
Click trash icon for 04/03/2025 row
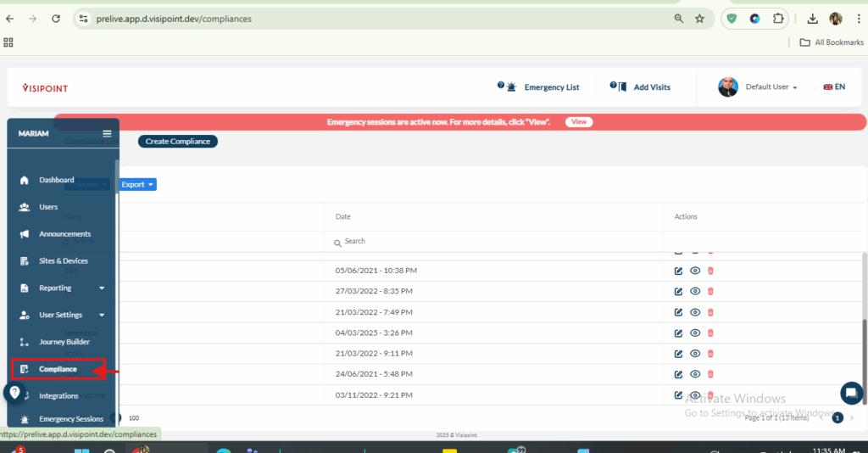point(710,333)
